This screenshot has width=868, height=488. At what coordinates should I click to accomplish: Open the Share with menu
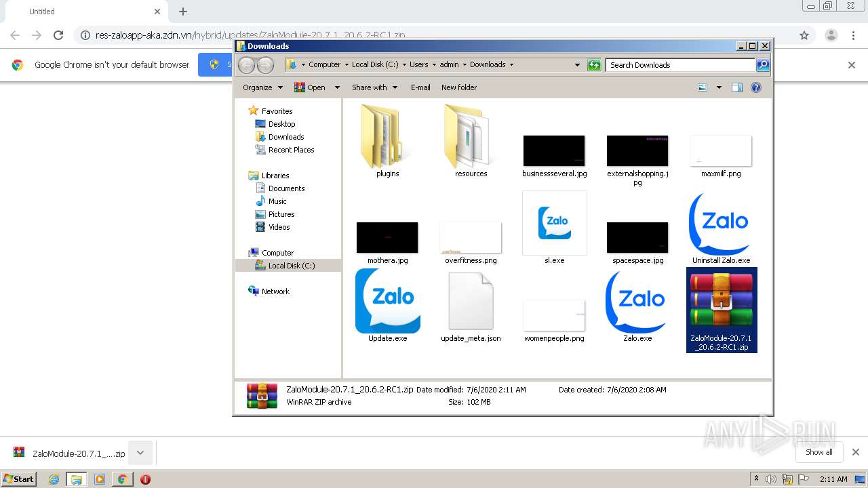[x=374, y=87]
